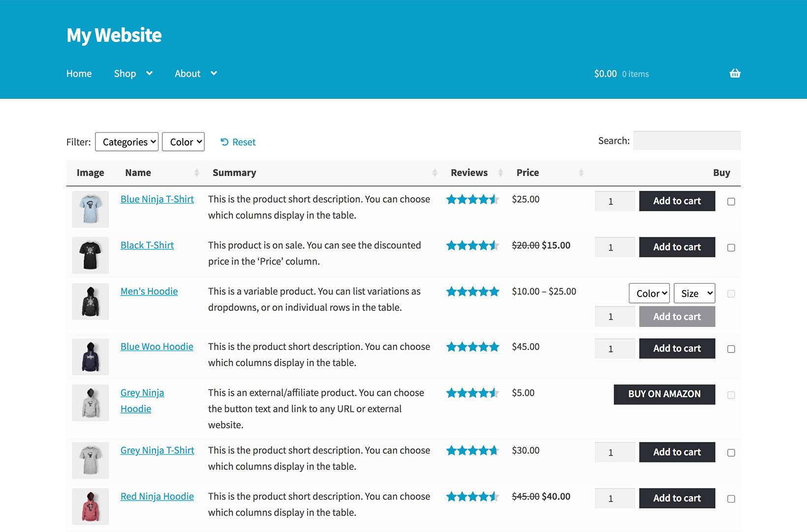
Task: Sort table by Price column arrows
Action: click(x=581, y=173)
